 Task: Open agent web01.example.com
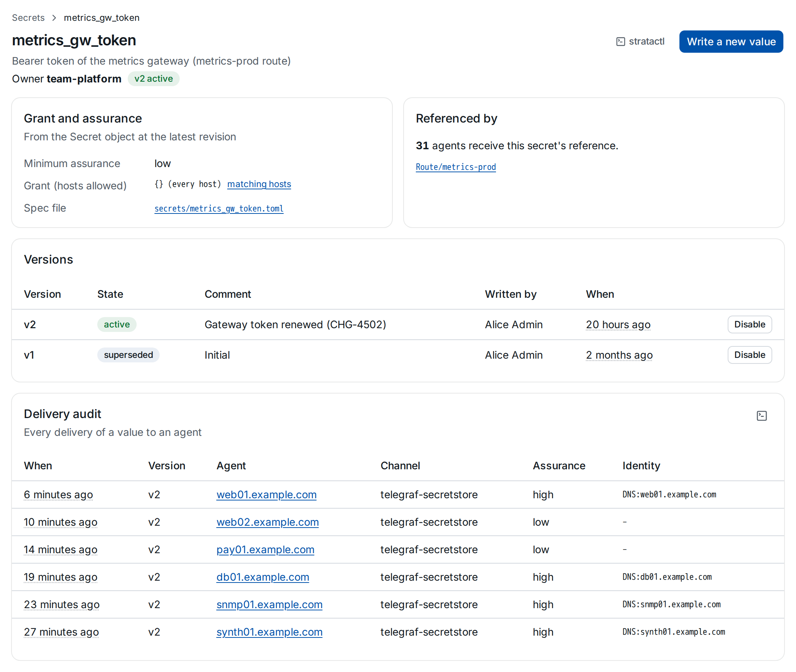[266, 495]
